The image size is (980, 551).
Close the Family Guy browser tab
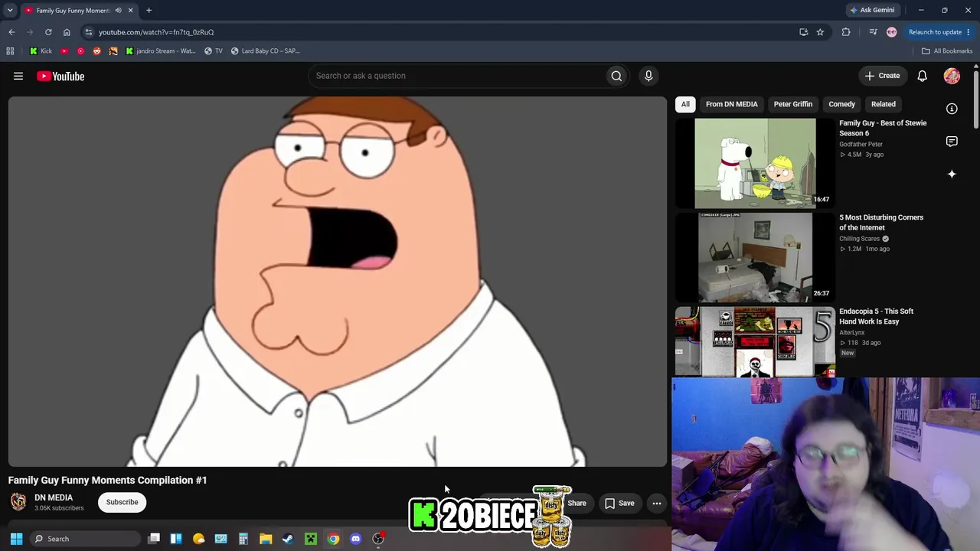[x=130, y=11]
